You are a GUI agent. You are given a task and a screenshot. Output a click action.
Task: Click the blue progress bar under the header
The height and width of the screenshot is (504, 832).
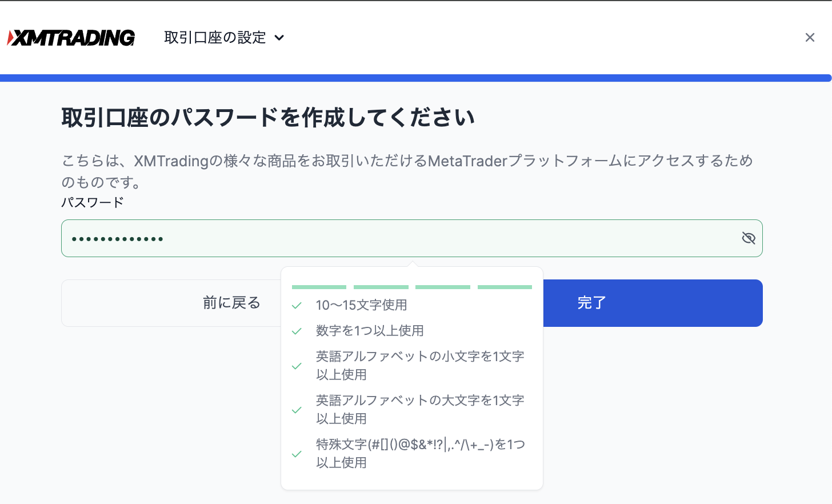pyautogui.click(x=415, y=78)
